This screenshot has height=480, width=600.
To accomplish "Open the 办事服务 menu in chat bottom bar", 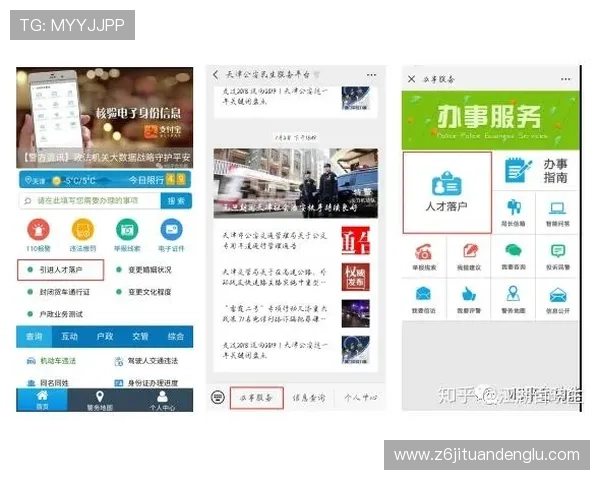I will tap(256, 398).
